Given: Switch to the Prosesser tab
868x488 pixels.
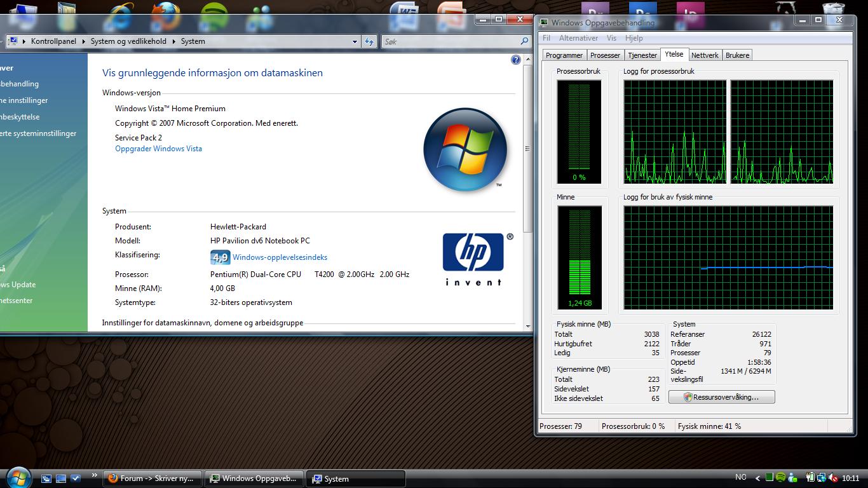Looking at the screenshot, I should tap(605, 55).
